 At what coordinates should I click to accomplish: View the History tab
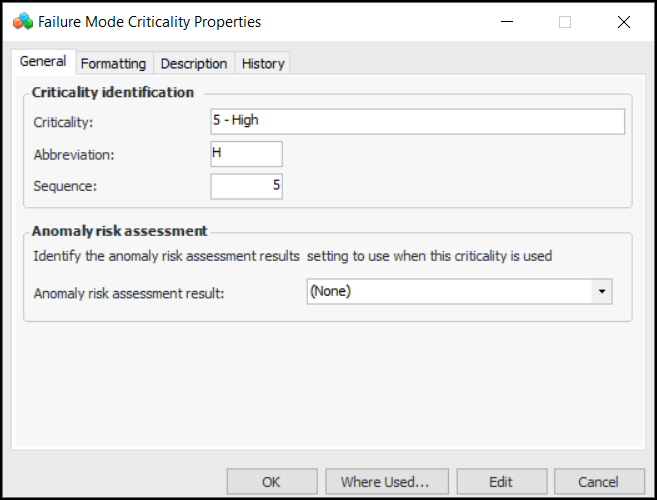point(263,63)
